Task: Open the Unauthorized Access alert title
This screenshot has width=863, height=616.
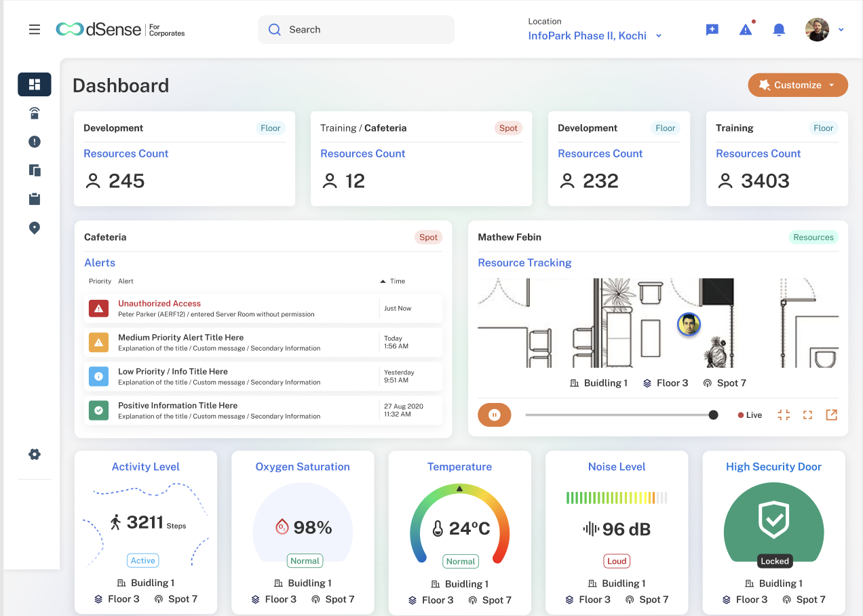Action: (159, 303)
